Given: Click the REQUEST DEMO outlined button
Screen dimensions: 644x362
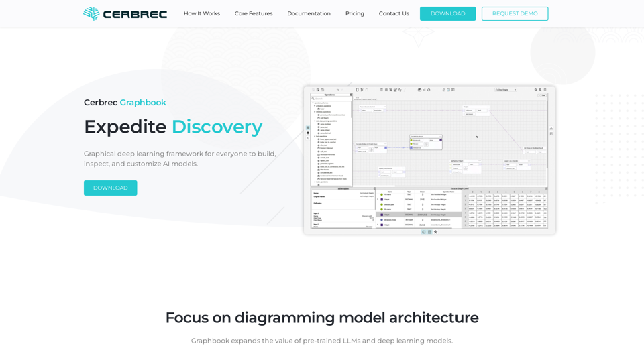Looking at the screenshot, I should coord(515,13).
